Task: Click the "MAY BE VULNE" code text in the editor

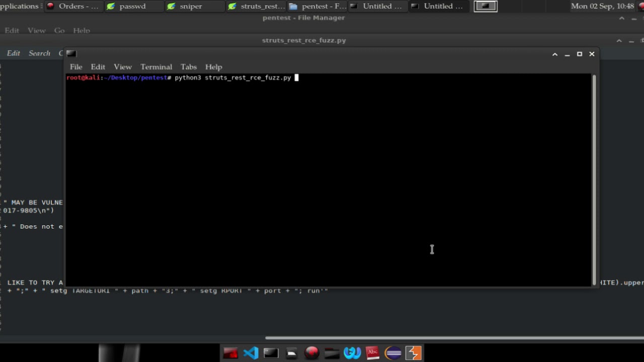Action: (37, 203)
